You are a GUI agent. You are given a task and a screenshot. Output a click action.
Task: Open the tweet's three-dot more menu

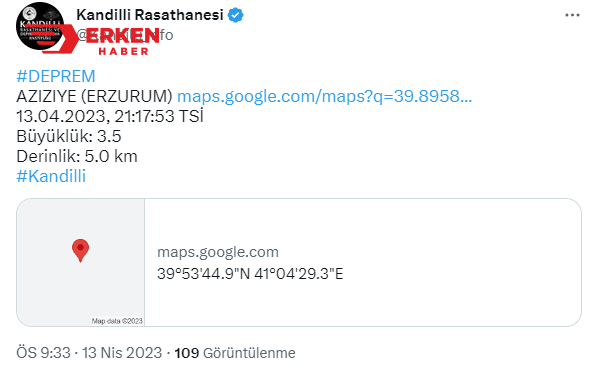point(572,15)
